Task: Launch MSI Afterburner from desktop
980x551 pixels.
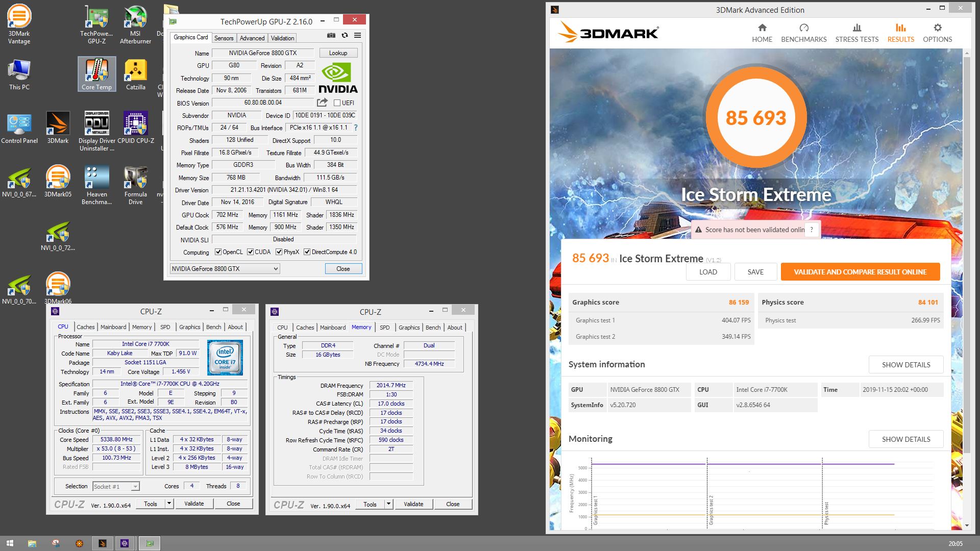Action: tap(135, 24)
